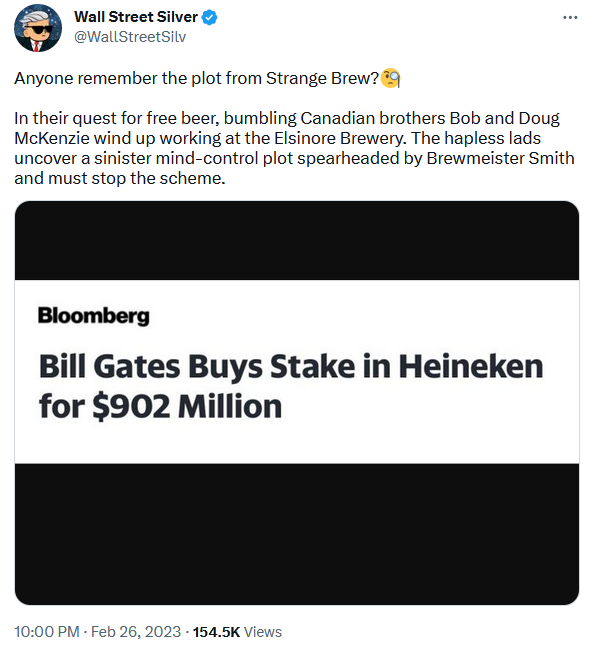Click the Bloomberg logo in the image
Viewport: 593px width, 654px height.
(x=93, y=316)
